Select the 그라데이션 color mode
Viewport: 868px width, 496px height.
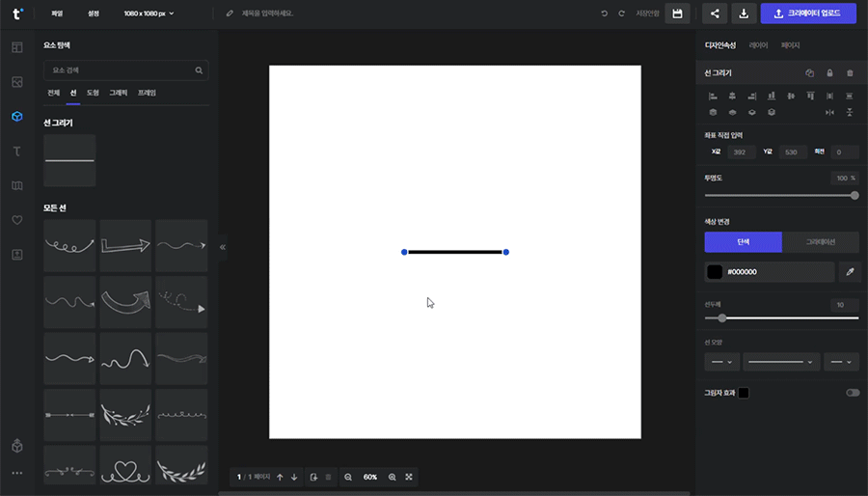click(x=820, y=242)
